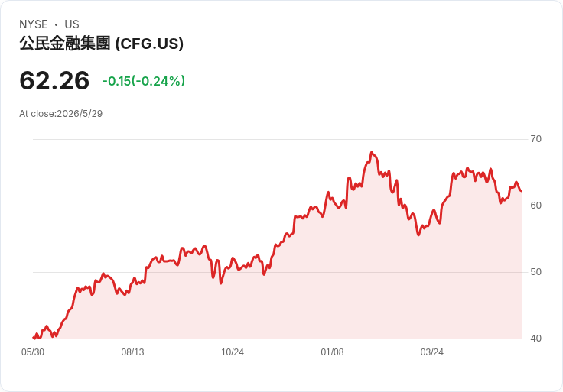Click the starting point of the price line

[34, 338]
